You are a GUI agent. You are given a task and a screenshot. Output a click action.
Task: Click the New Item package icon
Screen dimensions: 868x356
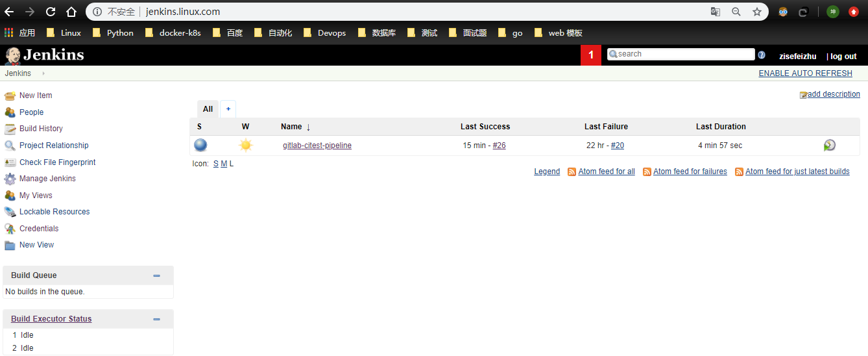click(x=10, y=95)
